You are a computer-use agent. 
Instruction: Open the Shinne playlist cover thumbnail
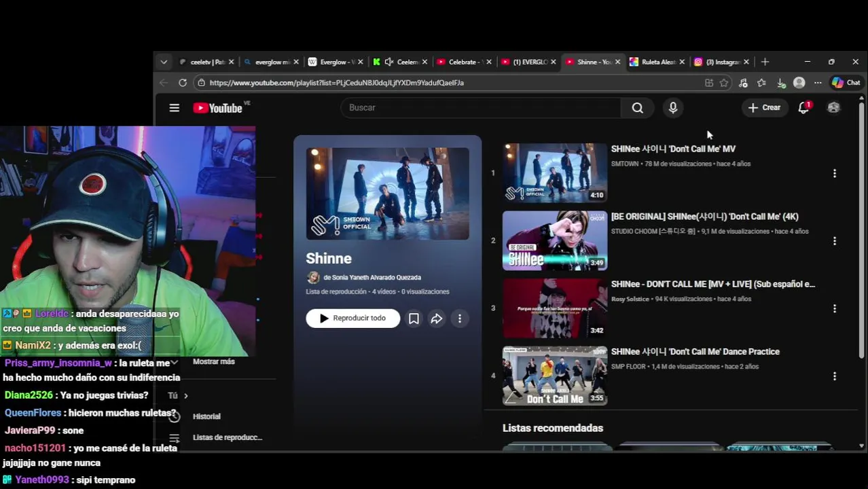tap(387, 194)
